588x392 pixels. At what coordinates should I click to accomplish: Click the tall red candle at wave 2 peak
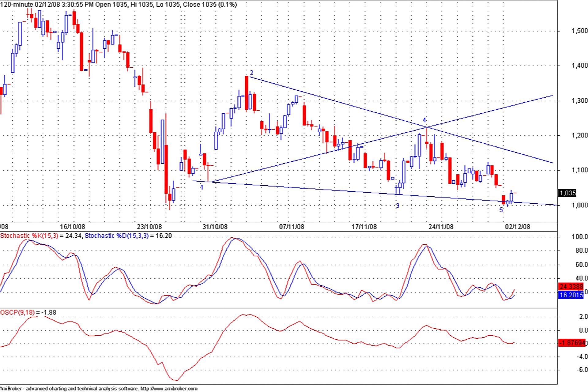[x=247, y=93]
